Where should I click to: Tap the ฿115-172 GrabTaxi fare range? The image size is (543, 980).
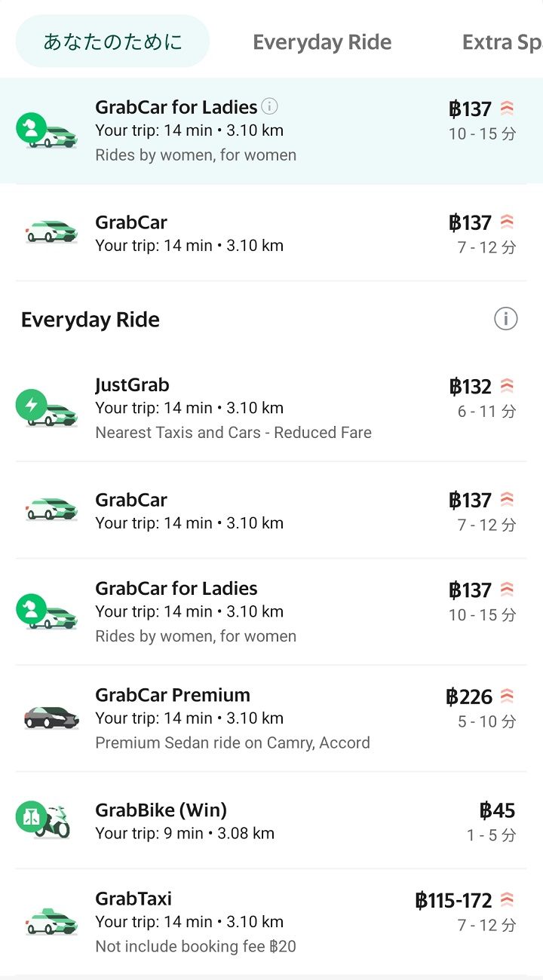453,900
